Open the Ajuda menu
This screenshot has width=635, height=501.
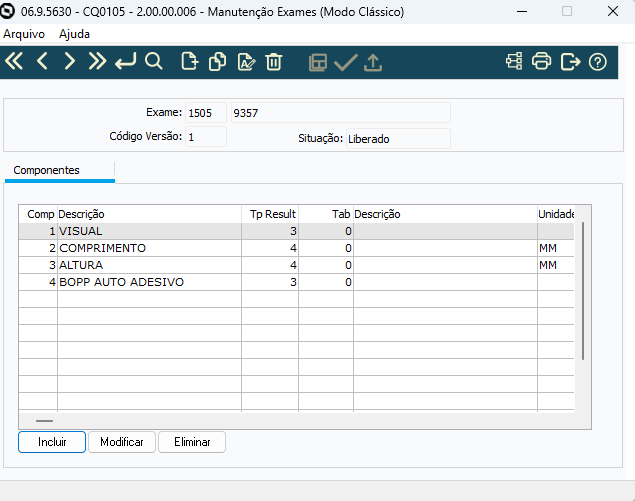75,34
